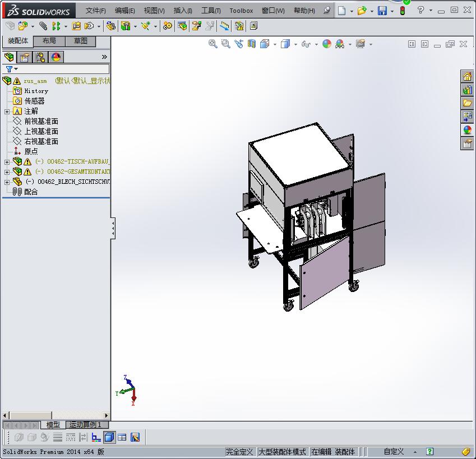Viewport: 476px width, 459px height.
Task: Expand the 00462-TISCH-AUFBAU component node
Action: click(x=7, y=162)
